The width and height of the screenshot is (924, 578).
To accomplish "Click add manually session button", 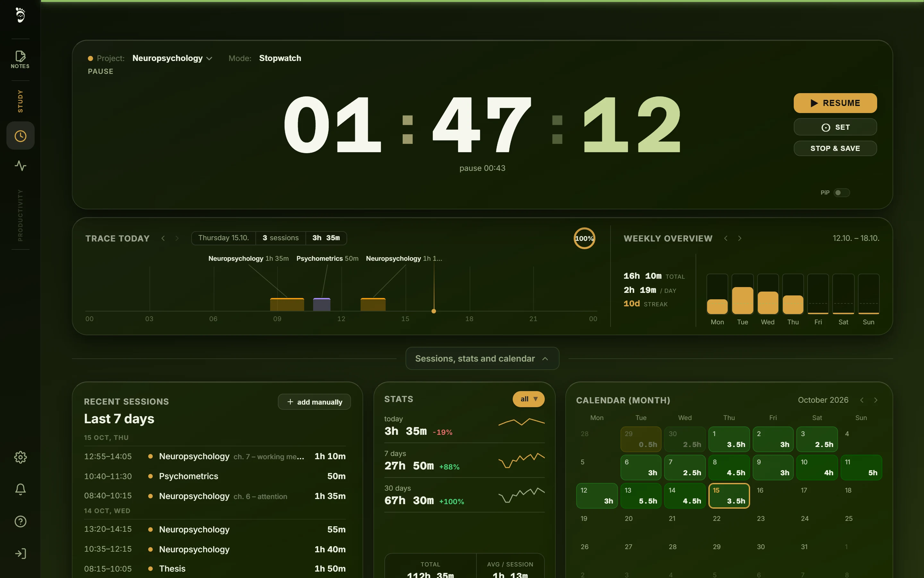I will pos(314,402).
